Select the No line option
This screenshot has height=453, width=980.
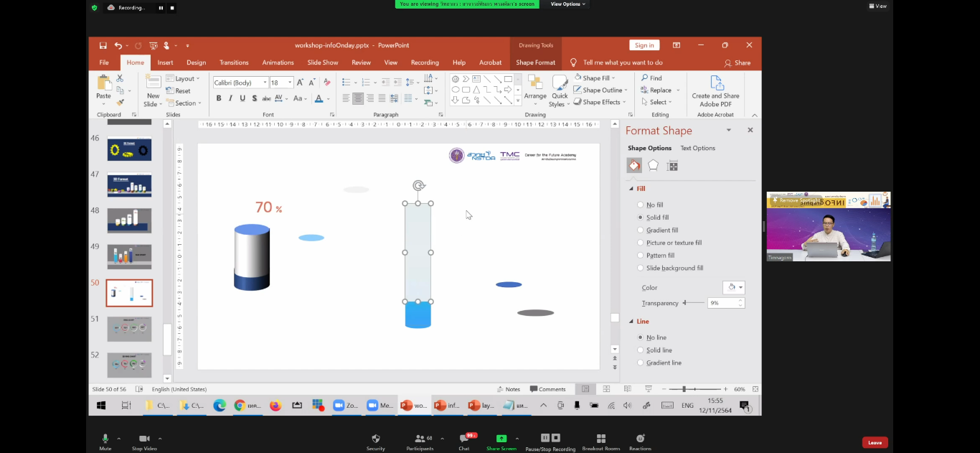(651, 337)
